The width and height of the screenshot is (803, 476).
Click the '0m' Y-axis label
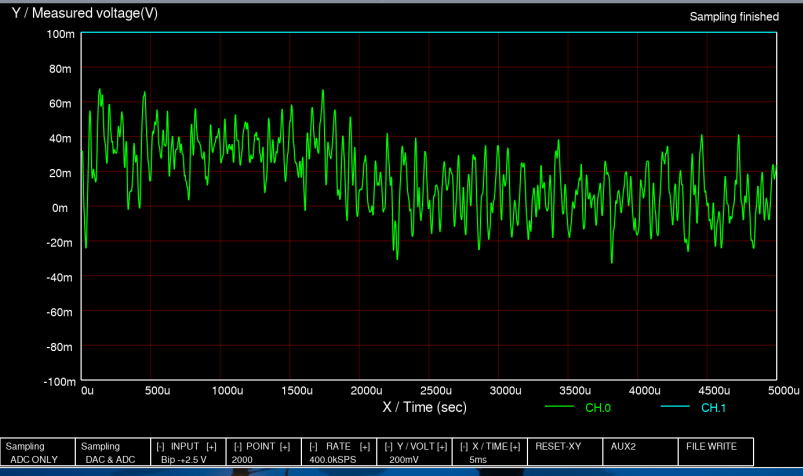(59, 208)
